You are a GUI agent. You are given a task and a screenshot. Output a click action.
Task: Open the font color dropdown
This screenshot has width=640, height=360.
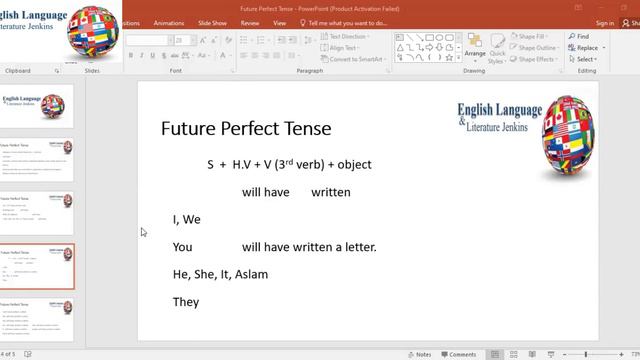(x=231, y=56)
